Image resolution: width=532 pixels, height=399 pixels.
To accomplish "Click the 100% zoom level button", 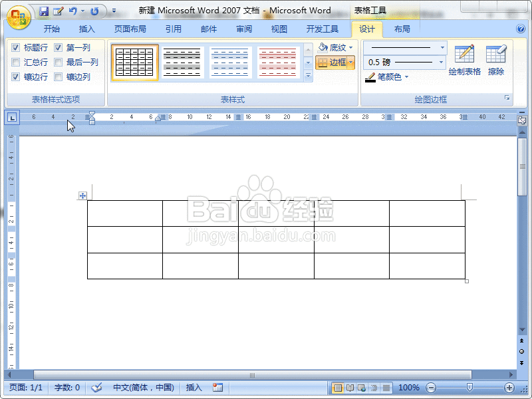I will (409, 388).
